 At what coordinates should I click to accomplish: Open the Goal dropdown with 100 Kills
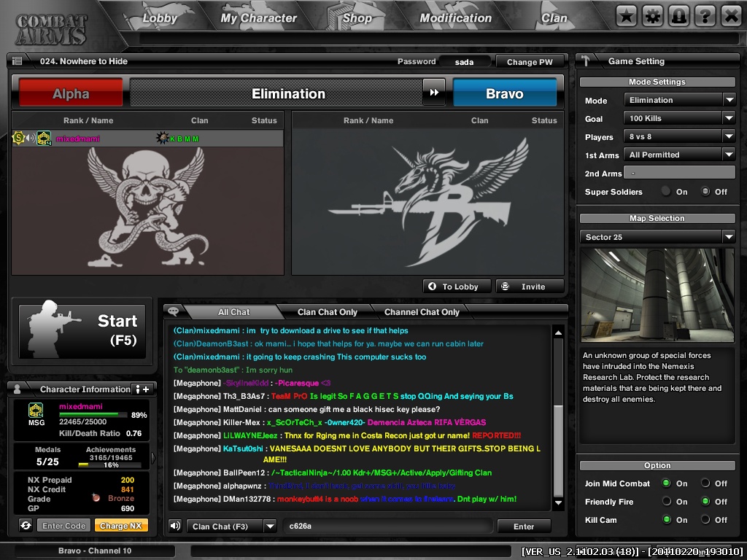(680, 118)
